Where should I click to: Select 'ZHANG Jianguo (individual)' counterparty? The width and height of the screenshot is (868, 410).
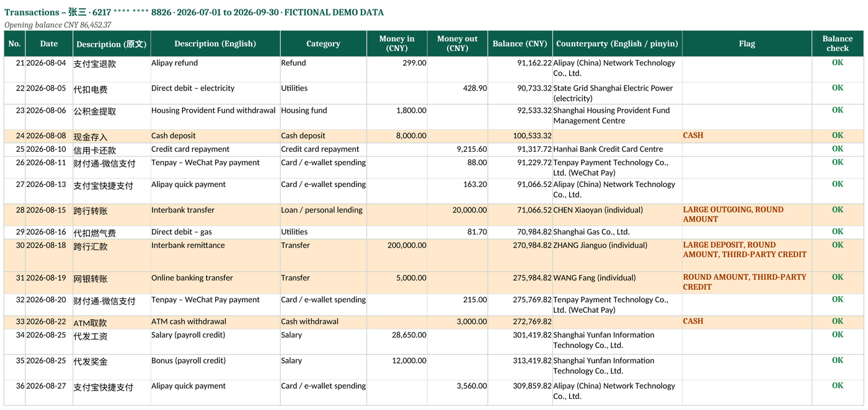(617, 255)
